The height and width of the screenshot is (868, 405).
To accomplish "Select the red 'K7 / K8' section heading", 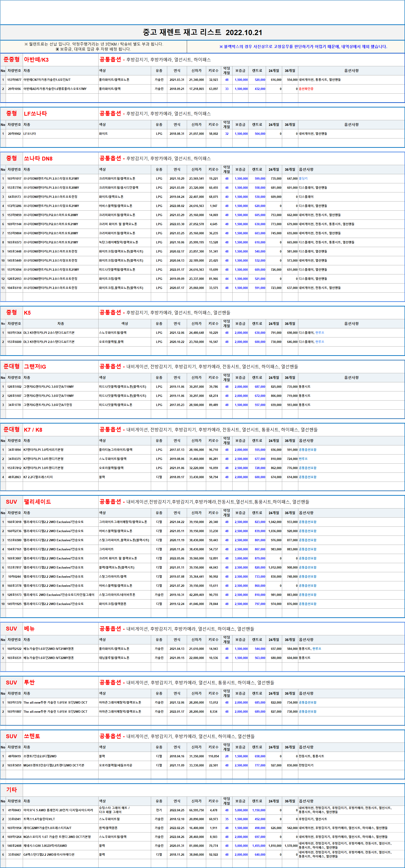I will point(33,430).
